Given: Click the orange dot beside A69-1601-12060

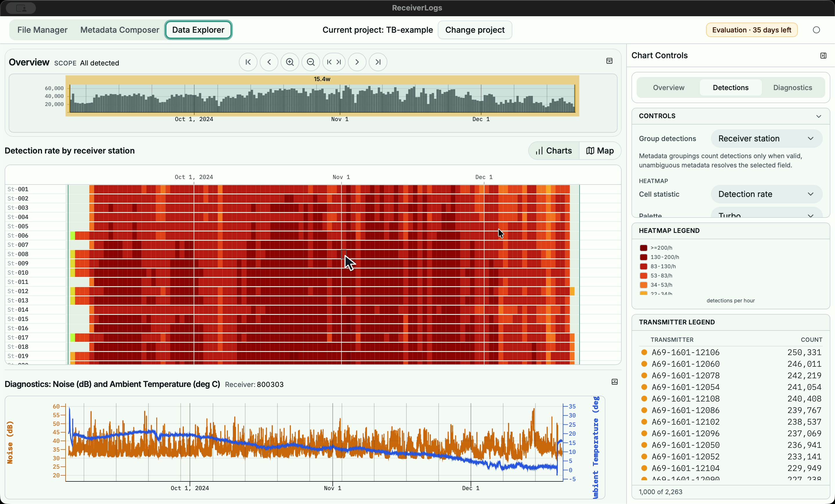Looking at the screenshot, I should point(644,364).
